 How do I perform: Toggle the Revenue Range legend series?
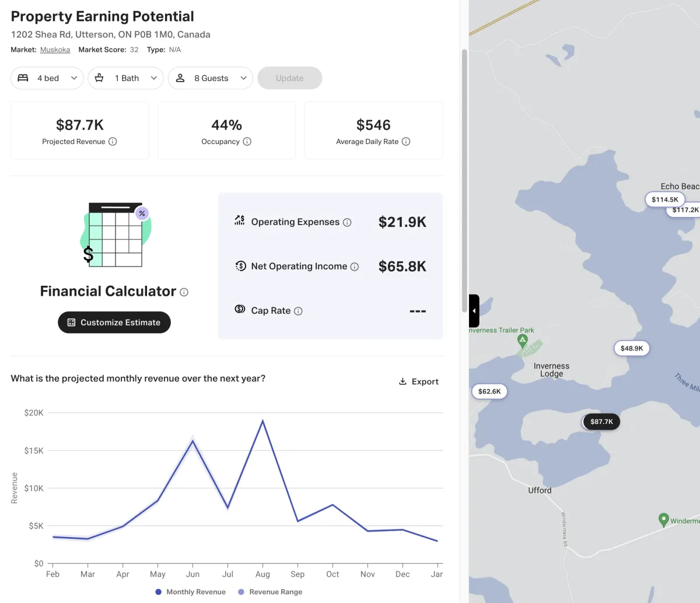click(270, 592)
